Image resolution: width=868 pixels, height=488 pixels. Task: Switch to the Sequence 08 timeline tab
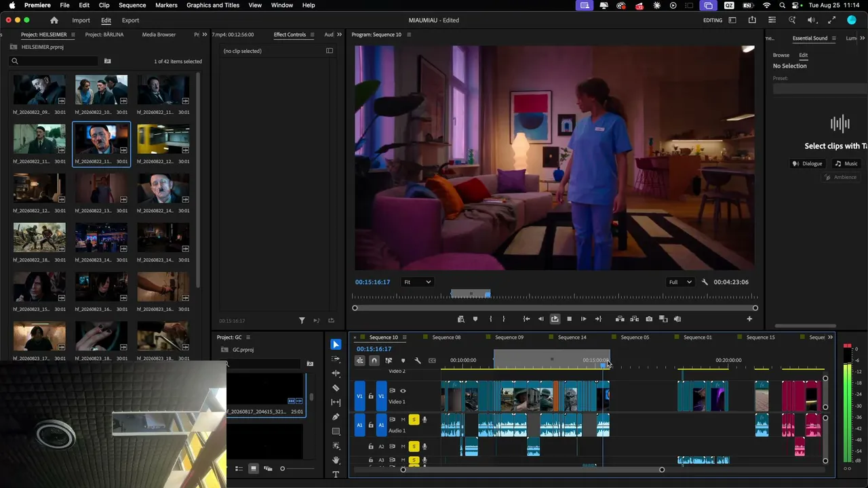[446, 338]
